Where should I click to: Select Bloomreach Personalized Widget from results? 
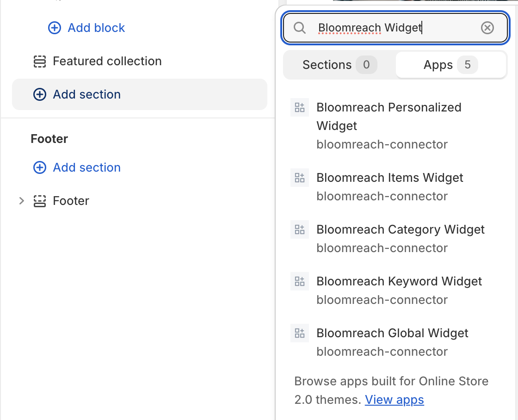click(388, 117)
